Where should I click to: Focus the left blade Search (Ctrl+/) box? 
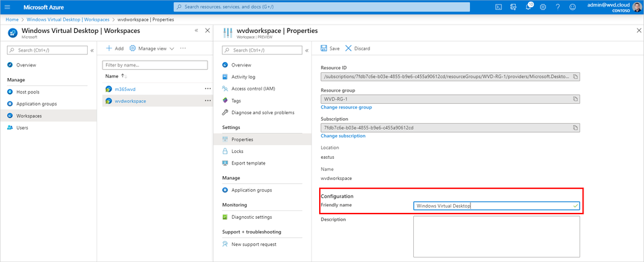click(47, 50)
